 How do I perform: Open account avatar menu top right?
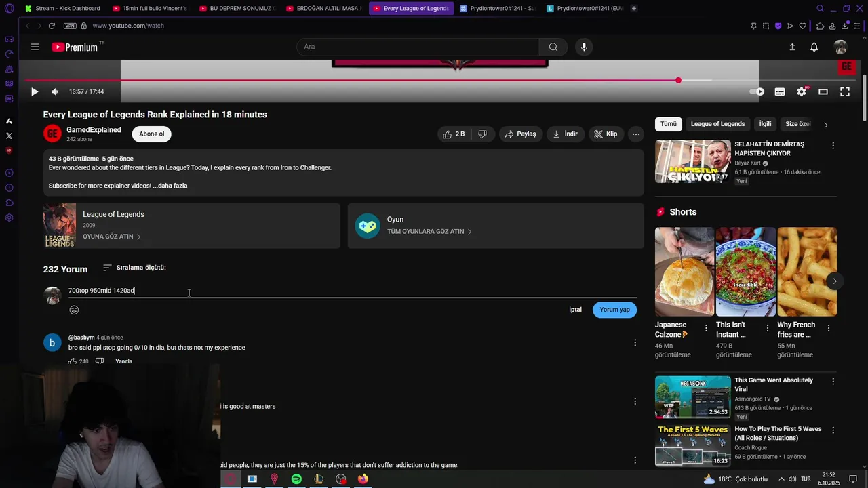click(841, 47)
